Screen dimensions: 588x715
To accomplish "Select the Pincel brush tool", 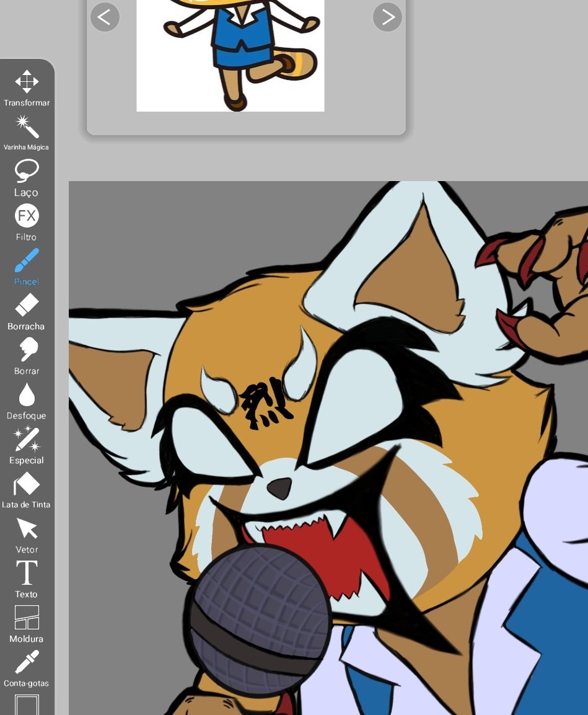I will click(27, 267).
